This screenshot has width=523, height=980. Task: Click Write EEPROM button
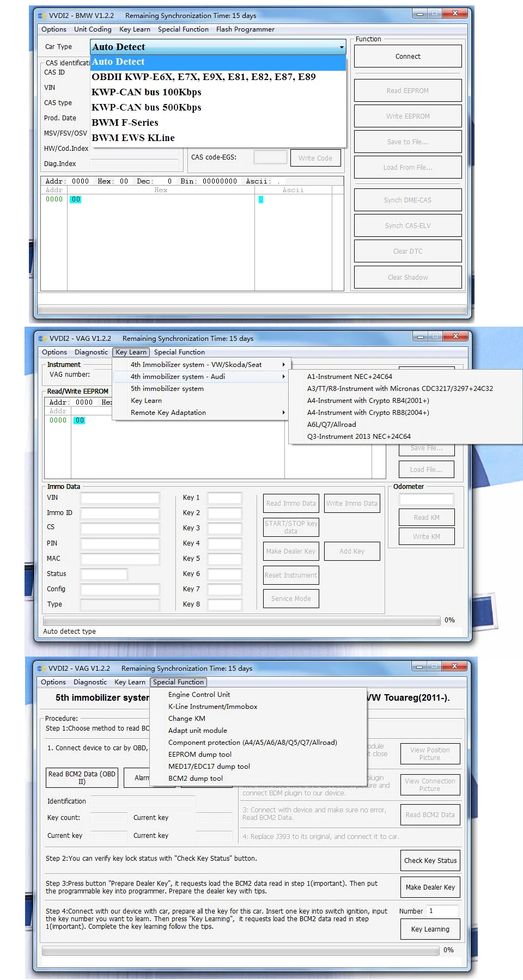(408, 117)
